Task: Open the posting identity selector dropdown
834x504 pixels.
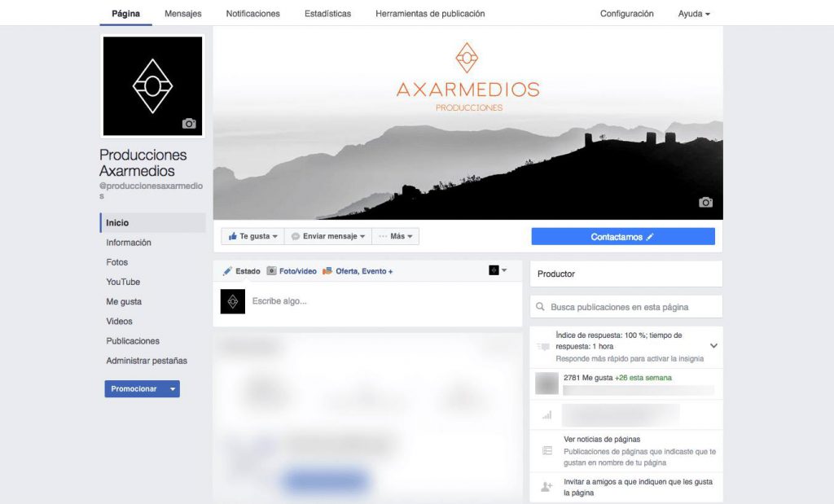Action: pyautogui.click(x=498, y=270)
